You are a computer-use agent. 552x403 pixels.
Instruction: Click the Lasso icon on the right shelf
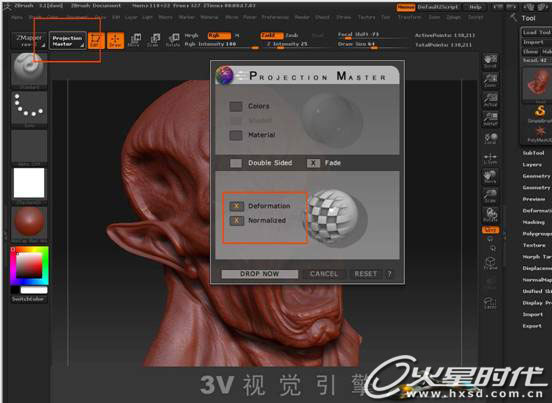click(490, 303)
